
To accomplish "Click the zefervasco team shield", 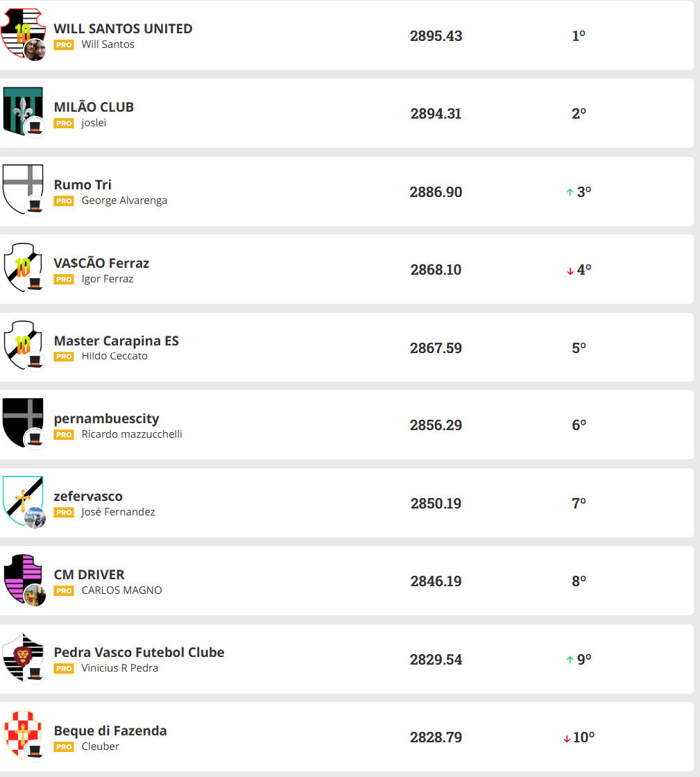I will [x=22, y=499].
